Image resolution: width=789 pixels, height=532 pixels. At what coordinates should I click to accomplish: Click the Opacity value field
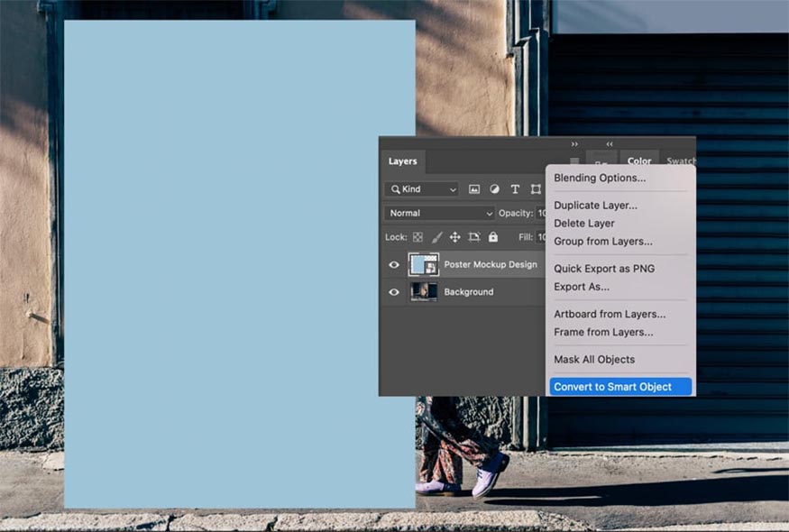pos(541,214)
